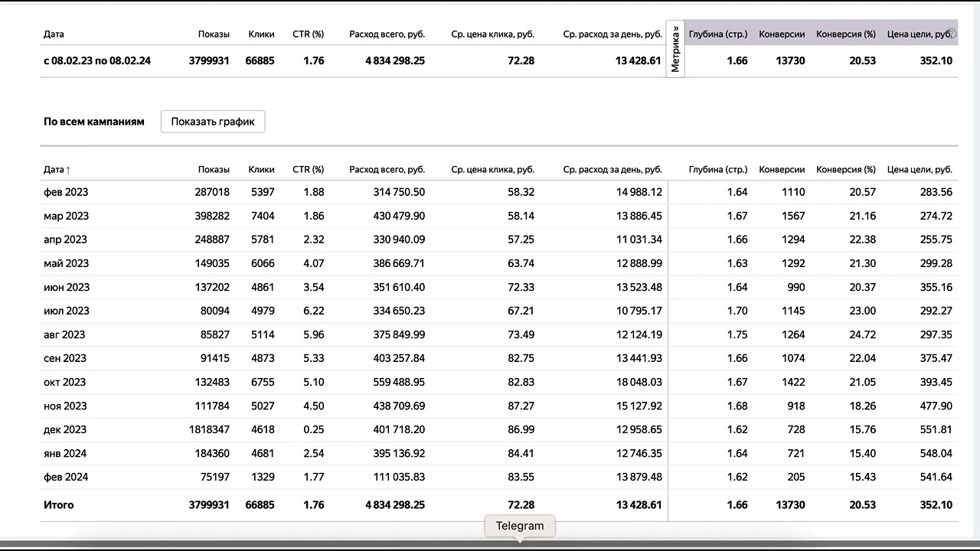Select the По всем кампаниям heading

tap(94, 121)
